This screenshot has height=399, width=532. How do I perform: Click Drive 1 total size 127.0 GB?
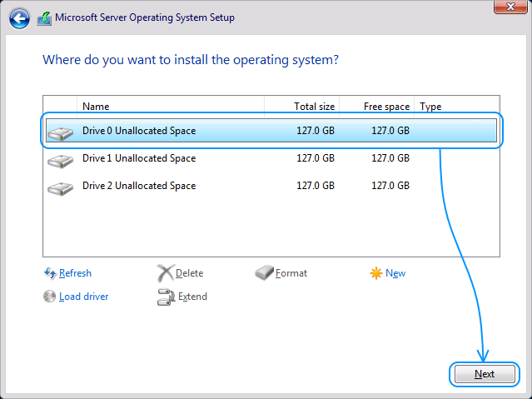316,158
